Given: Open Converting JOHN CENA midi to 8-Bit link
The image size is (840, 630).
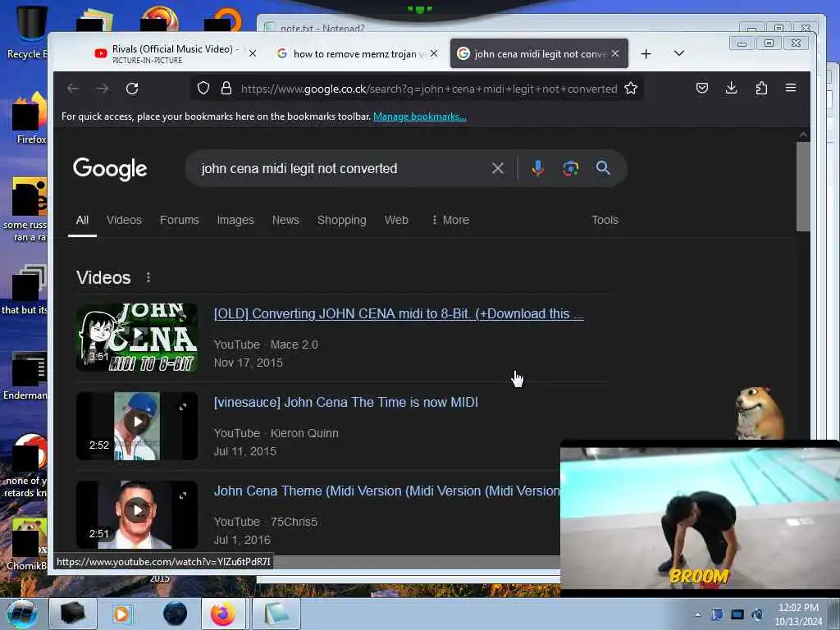Looking at the screenshot, I should (x=399, y=314).
